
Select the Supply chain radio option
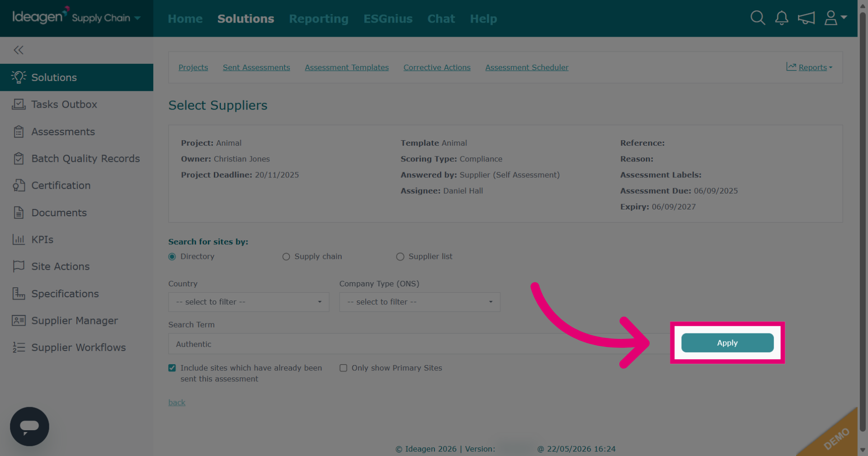click(x=286, y=256)
